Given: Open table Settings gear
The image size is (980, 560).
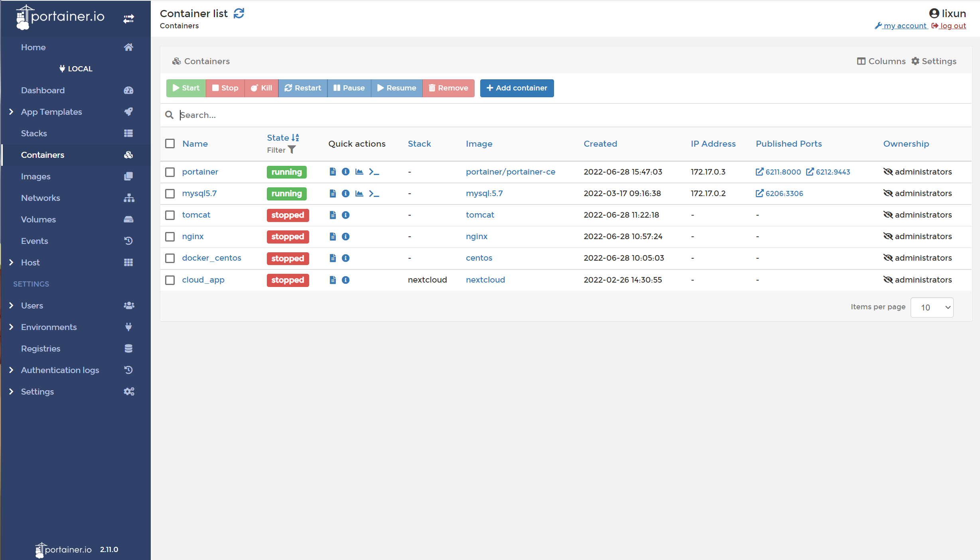Looking at the screenshot, I should pyautogui.click(x=934, y=61).
